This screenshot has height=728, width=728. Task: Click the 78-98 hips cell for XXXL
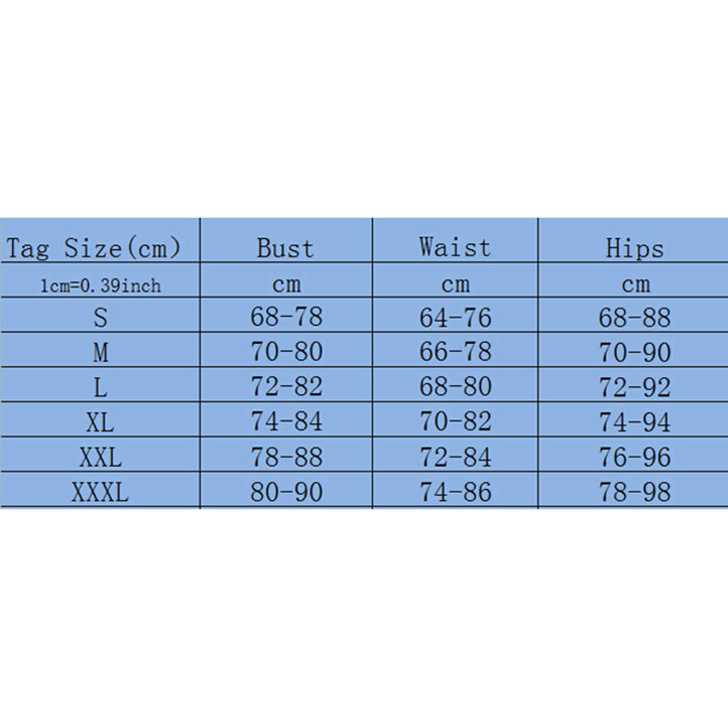pos(634,493)
